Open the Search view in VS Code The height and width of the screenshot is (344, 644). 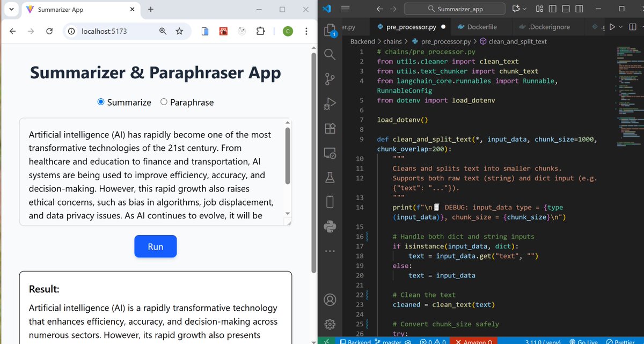[x=330, y=55]
